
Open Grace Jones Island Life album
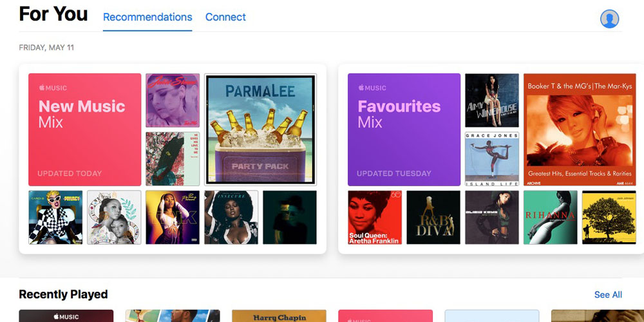pyautogui.click(x=492, y=159)
